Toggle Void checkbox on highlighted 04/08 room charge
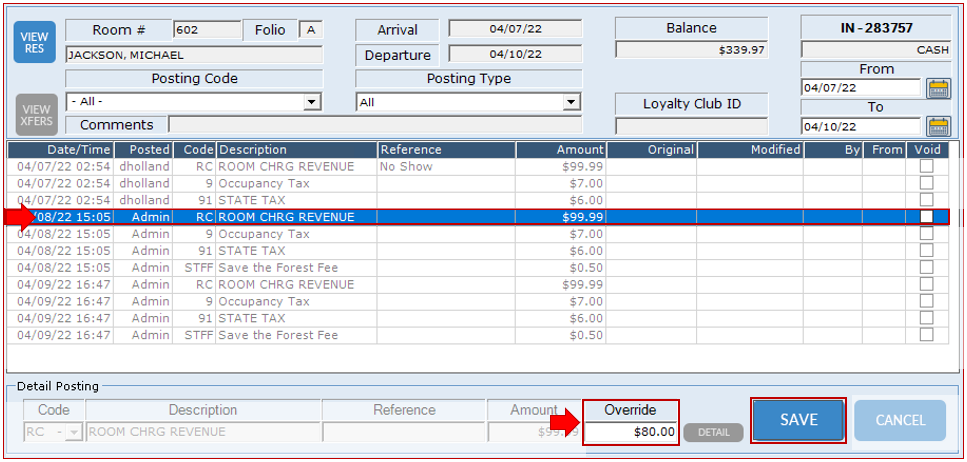The image size is (967, 462). [926, 217]
